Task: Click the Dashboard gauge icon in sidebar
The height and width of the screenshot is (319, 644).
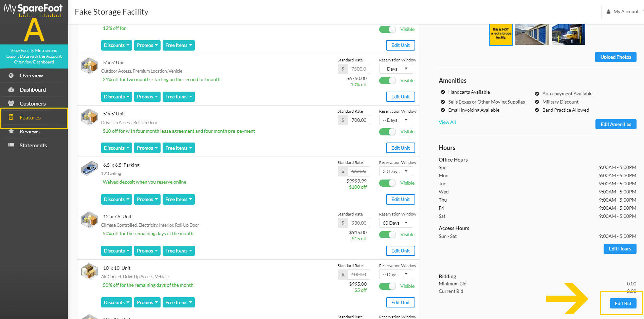Action: [11, 90]
